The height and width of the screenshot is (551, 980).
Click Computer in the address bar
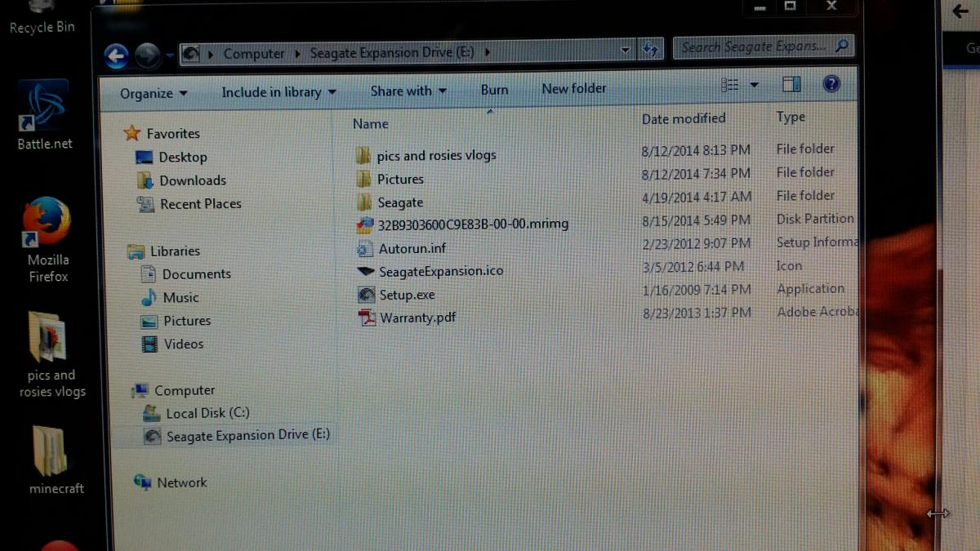(254, 54)
